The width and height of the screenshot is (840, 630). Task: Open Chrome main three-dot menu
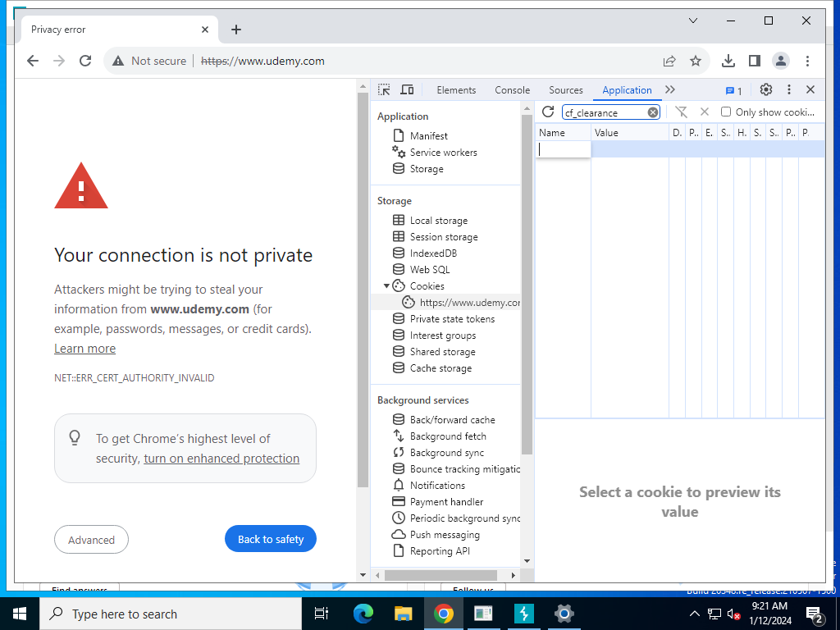[807, 61]
